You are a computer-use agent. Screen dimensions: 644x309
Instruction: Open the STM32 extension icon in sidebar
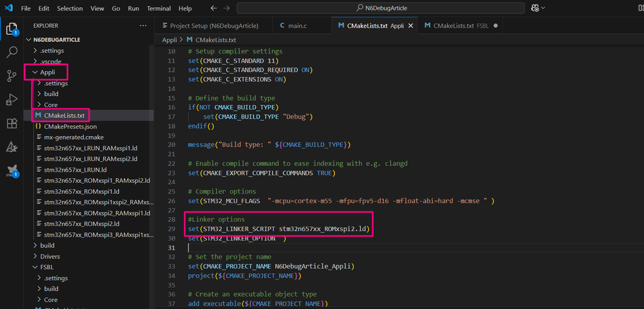pyautogui.click(x=12, y=170)
